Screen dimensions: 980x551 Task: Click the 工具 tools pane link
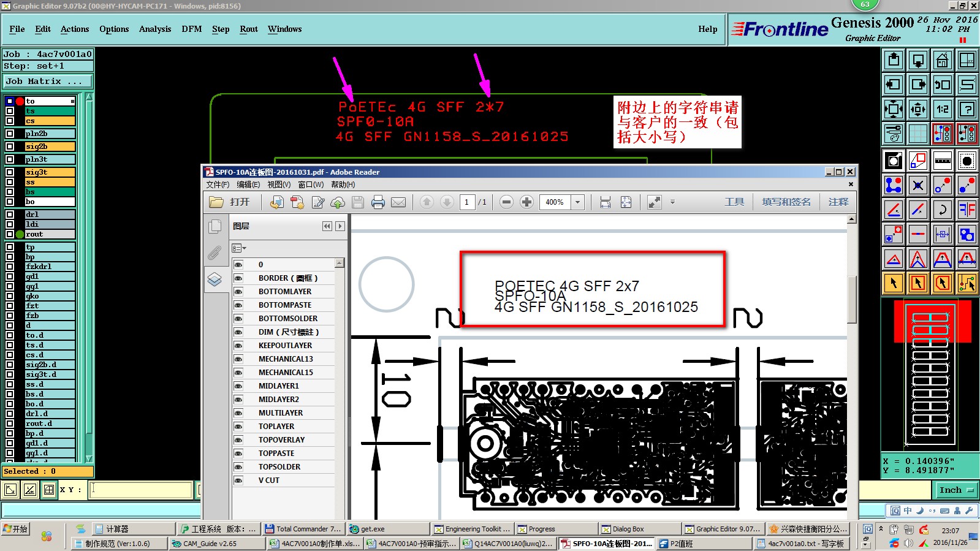734,202
